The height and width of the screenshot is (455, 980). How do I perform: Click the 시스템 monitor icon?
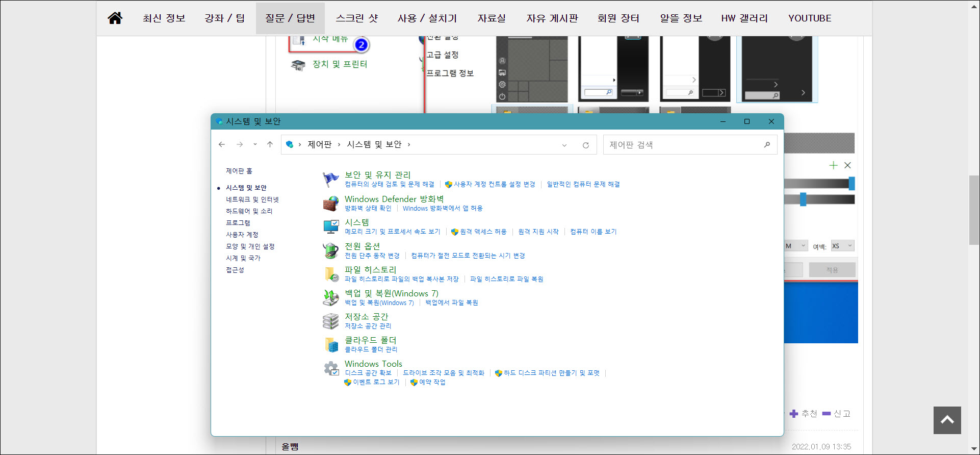point(331,226)
